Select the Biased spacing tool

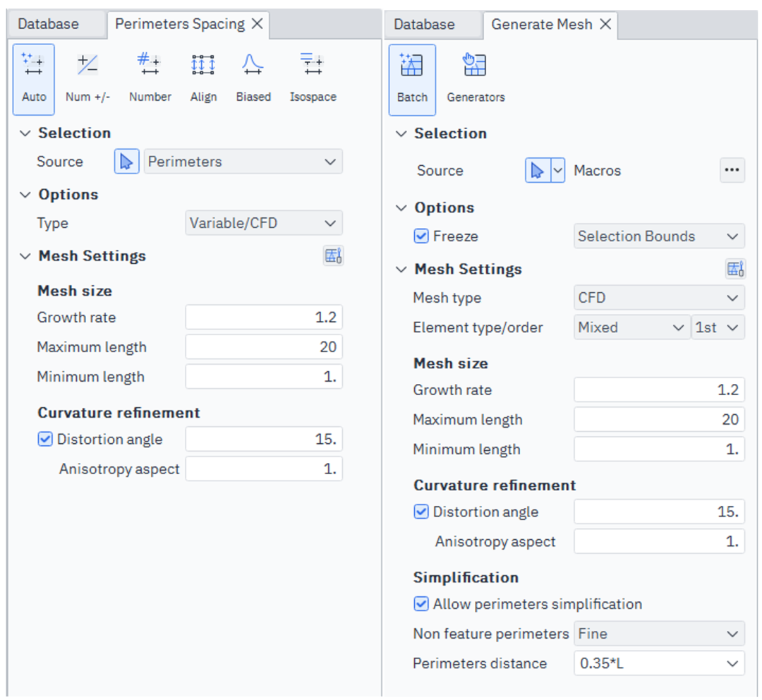click(x=253, y=78)
